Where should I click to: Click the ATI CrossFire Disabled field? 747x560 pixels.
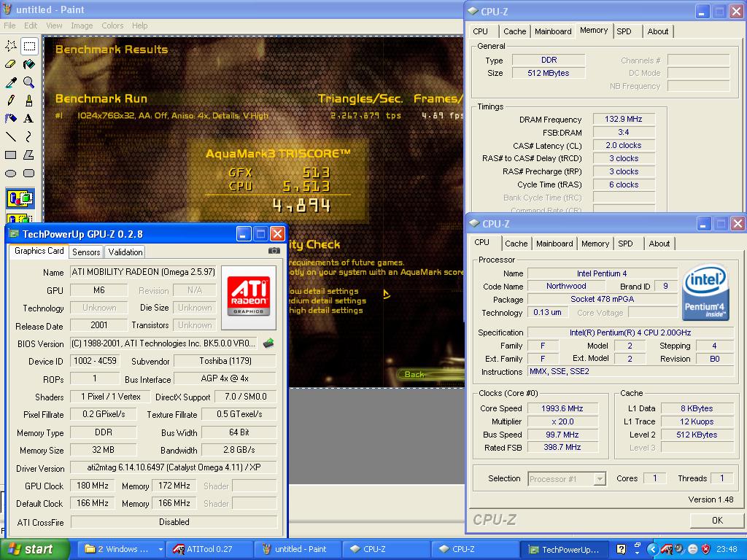point(174,522)
